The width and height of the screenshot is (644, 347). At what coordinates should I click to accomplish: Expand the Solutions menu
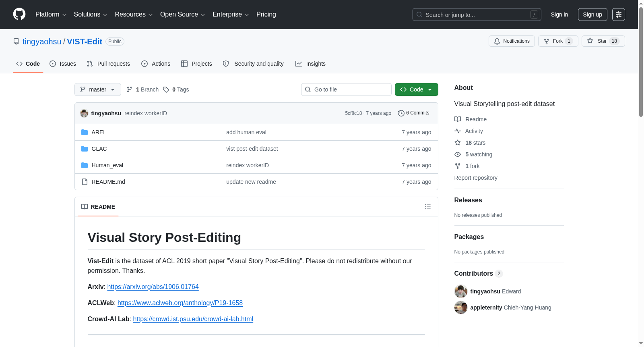(x=91, y=15)
